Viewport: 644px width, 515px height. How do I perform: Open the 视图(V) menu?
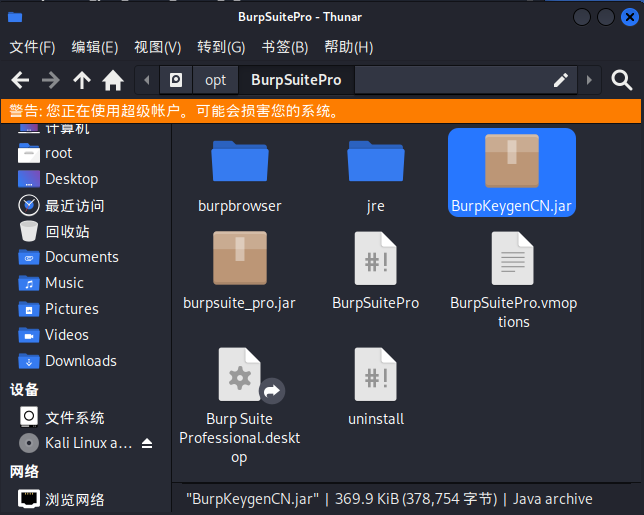158,47
